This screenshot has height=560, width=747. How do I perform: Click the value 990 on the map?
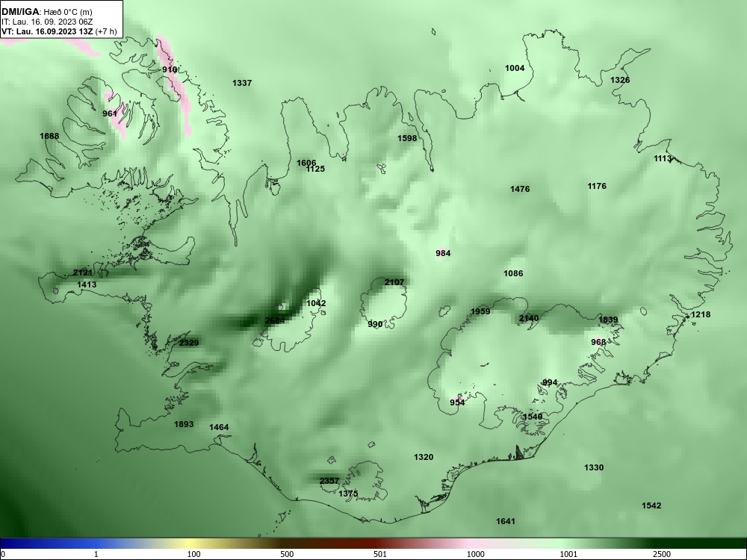pos(375,324)
